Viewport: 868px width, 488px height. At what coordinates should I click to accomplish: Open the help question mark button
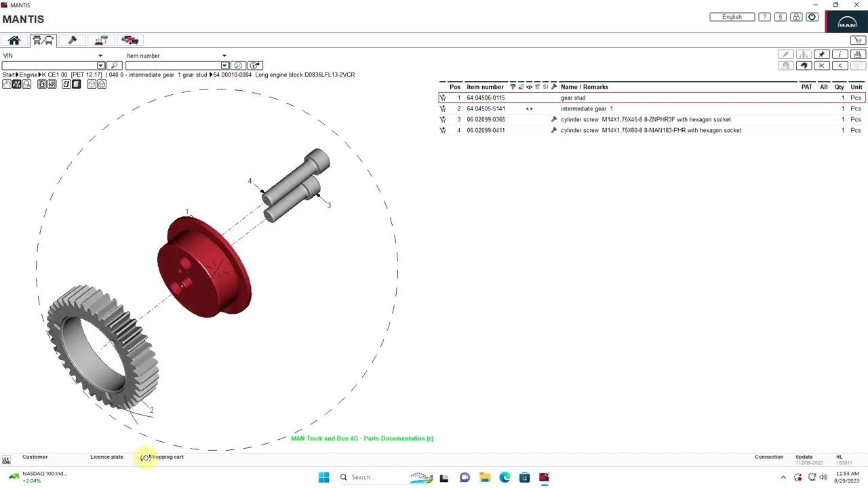point(764,17)
